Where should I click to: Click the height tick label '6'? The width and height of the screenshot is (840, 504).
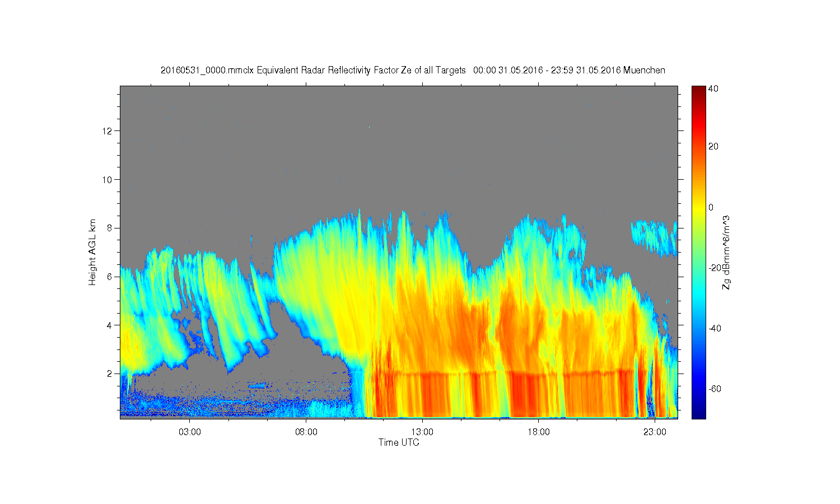tap(109, 277)
